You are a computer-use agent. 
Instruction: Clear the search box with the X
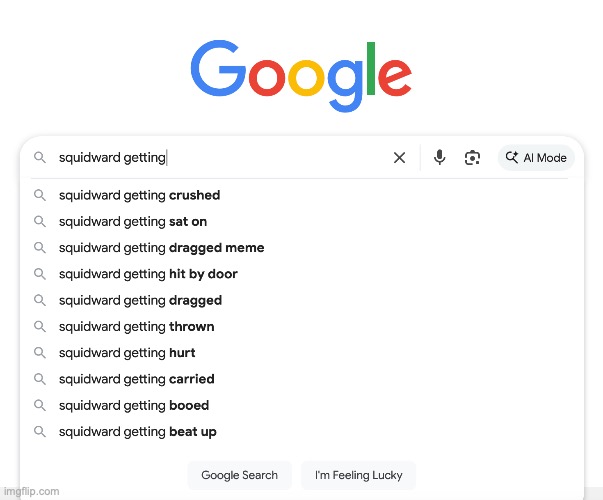click(x=400, y=157)
